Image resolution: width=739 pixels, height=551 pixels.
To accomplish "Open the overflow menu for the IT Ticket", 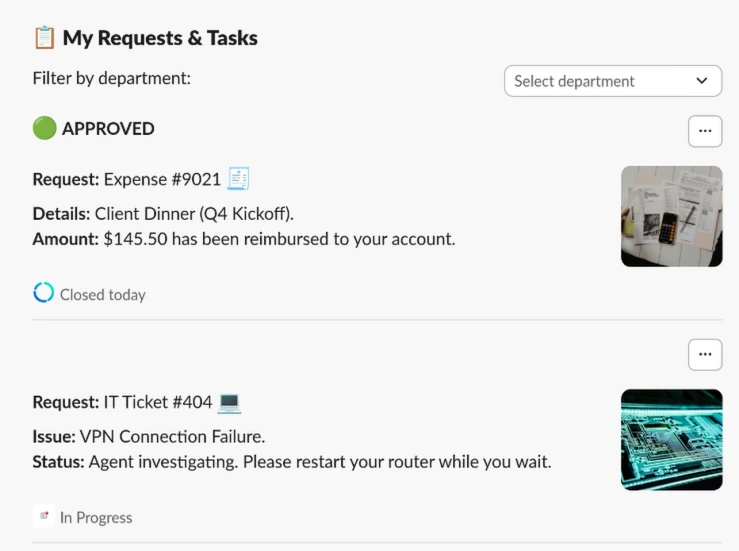I will tap(705, 354).
